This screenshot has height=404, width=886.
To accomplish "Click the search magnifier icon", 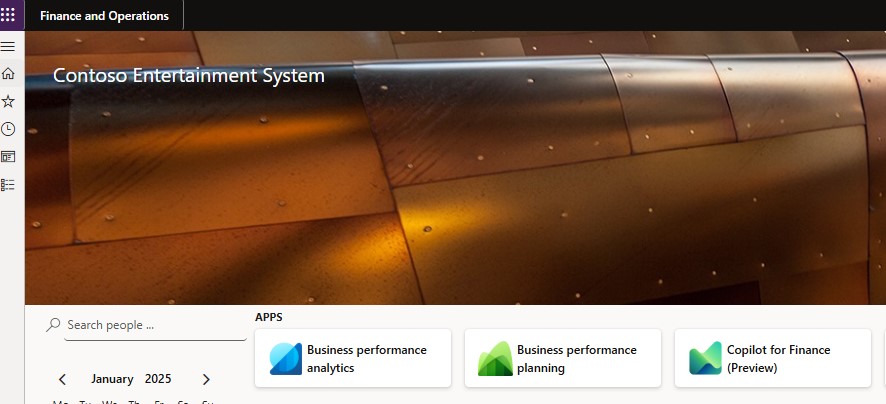I will (x=53, y=324).
